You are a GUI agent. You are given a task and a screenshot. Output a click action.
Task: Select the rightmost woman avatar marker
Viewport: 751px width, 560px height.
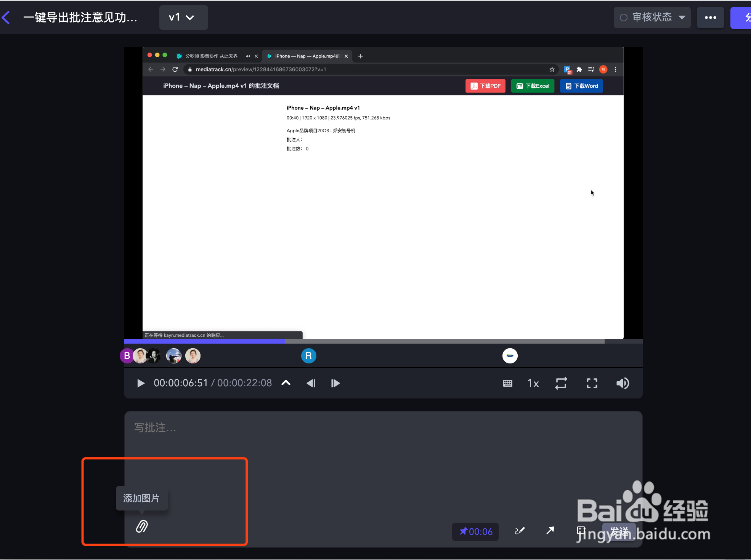click(x=193, y=356)
